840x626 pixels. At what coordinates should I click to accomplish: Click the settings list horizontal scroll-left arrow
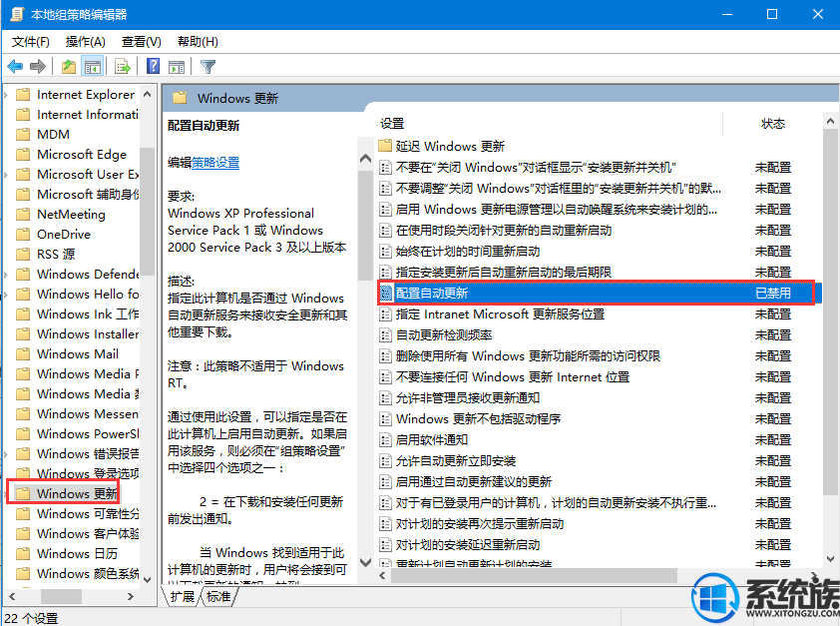click(x=382, y=576)
